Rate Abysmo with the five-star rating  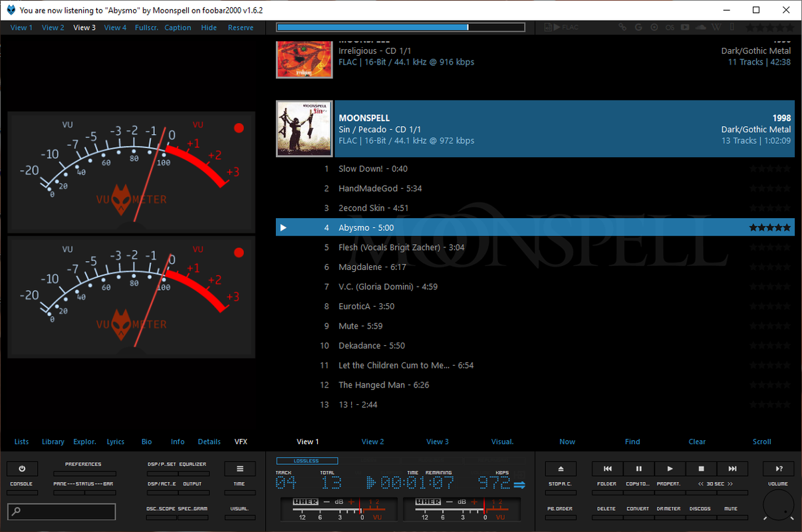click(770, 227)
